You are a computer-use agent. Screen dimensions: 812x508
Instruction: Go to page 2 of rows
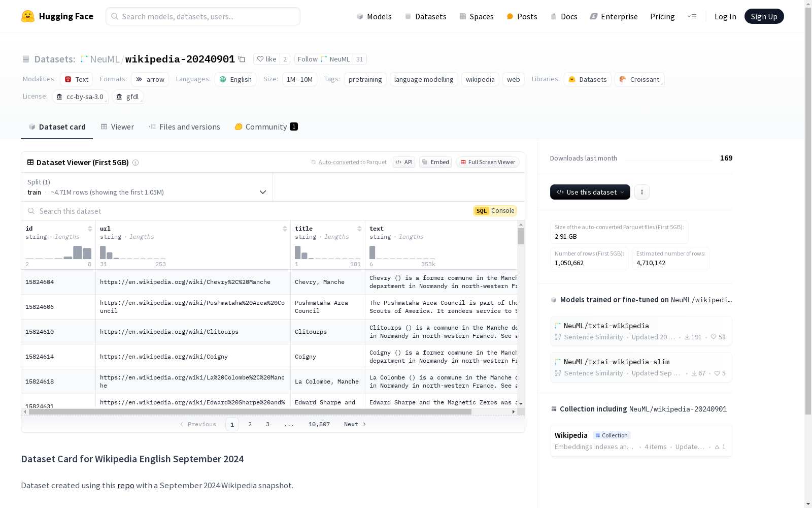[x=250, y=424]
